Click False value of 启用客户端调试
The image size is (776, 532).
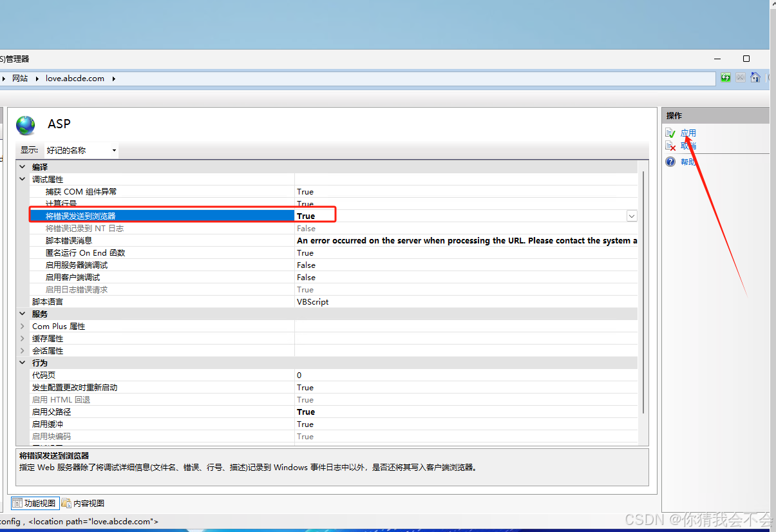pyautogui.click(x=306, y=277)
